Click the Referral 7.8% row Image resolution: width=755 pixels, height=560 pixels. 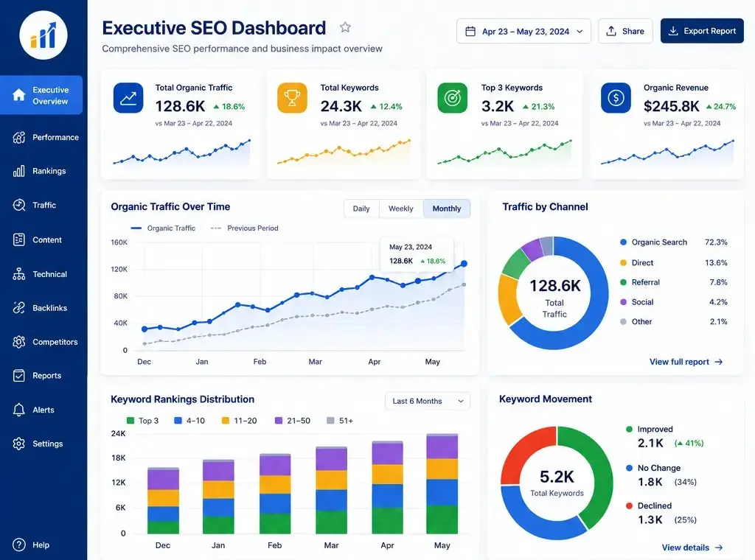[x=674, y=282]
